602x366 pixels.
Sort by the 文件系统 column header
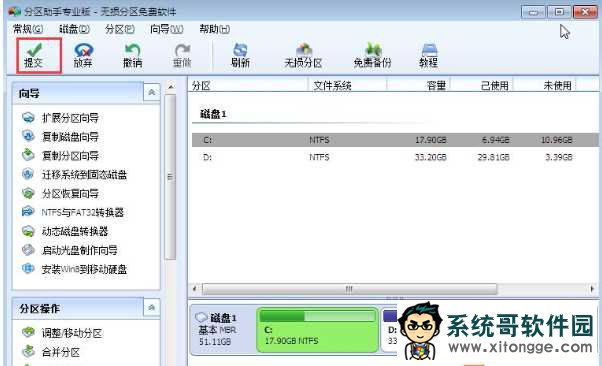click(x=347, y=85)
